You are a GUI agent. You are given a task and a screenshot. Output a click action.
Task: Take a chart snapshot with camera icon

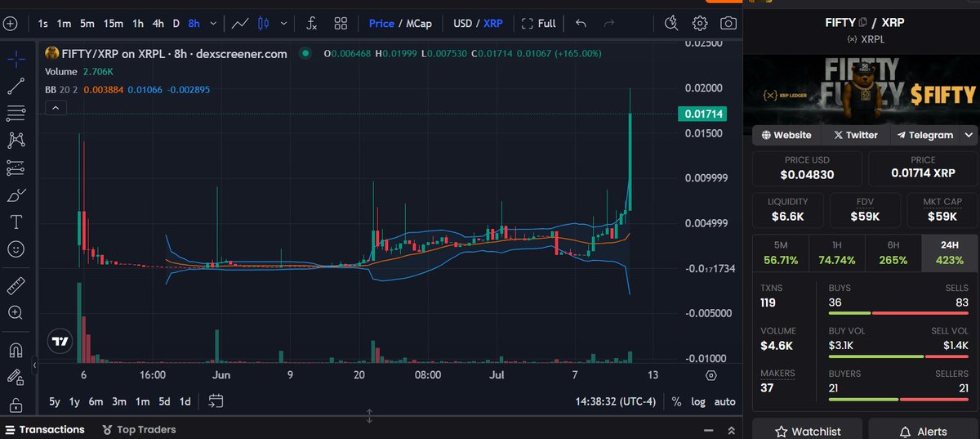728,24
